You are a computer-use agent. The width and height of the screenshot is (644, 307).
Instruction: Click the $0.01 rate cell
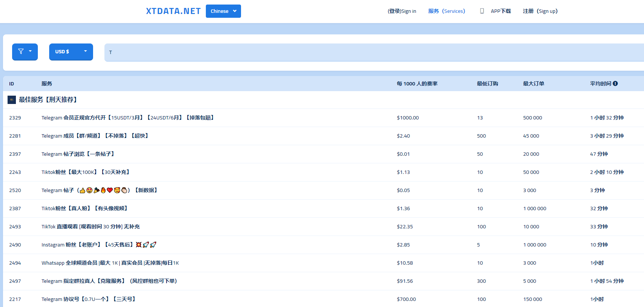[403, 154]
